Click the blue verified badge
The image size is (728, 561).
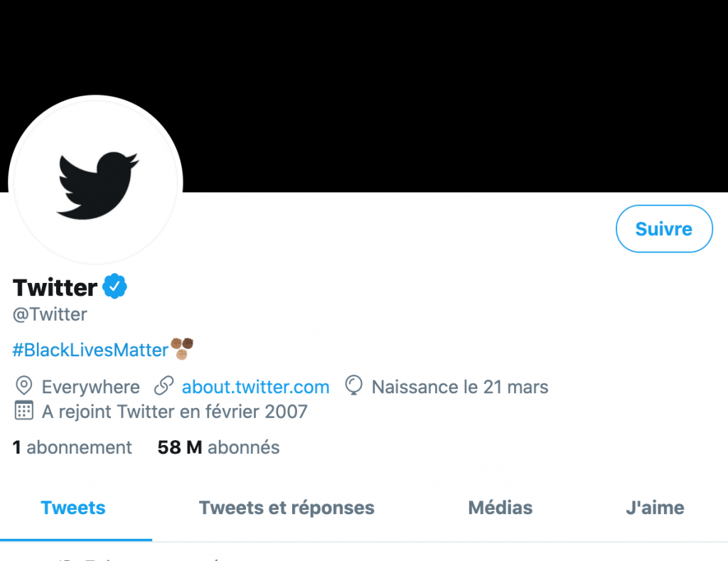pyautogui.click(x=115, y=287)
